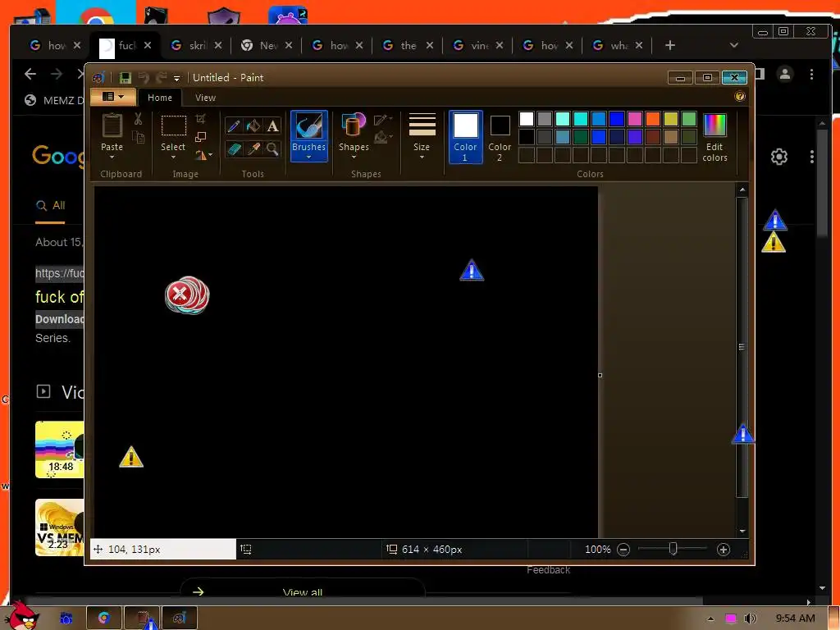The width and height of the screenshot is (840, 630).
Task: Select the Eraser tool in Paint
Action: point(234,149)
